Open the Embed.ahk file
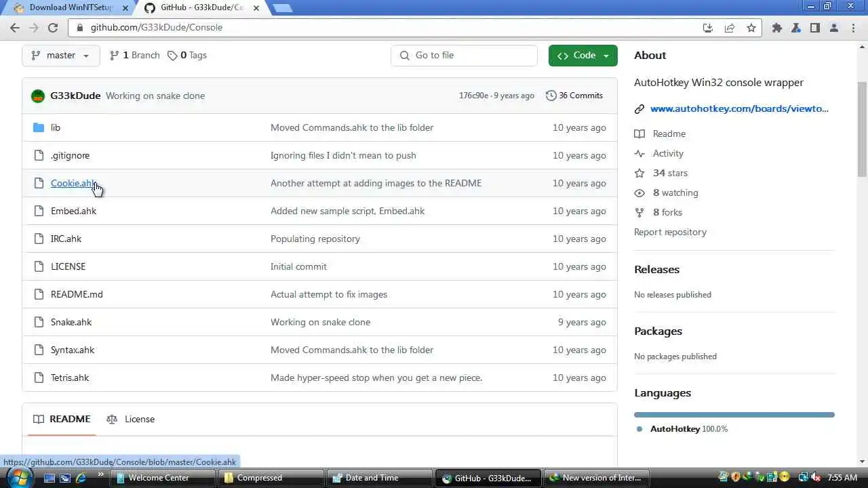 [73, 211]
